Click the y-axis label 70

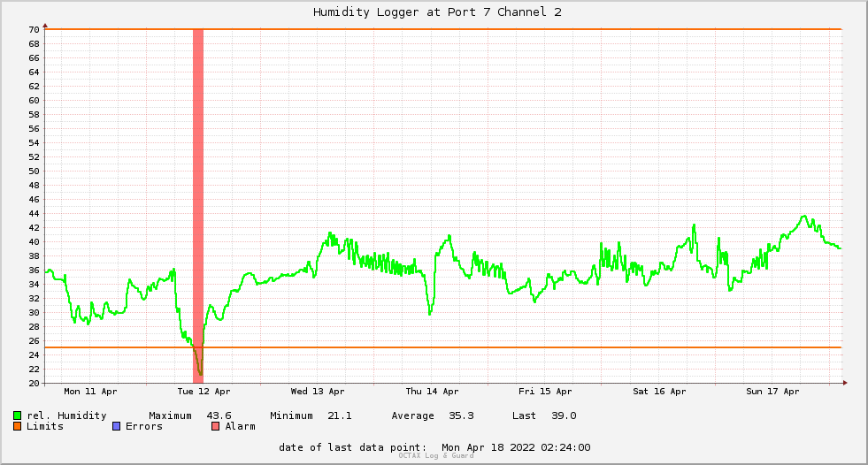pyautogui.click(x=35, y=30)
